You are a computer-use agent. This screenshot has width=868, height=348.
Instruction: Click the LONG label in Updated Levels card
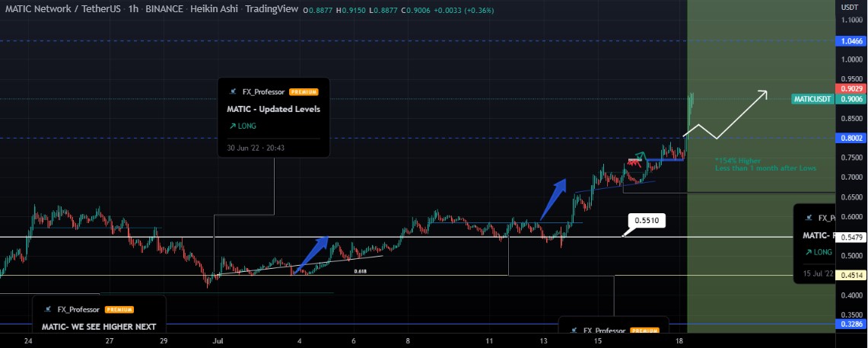pyautogui.click(x=247, y=126)
